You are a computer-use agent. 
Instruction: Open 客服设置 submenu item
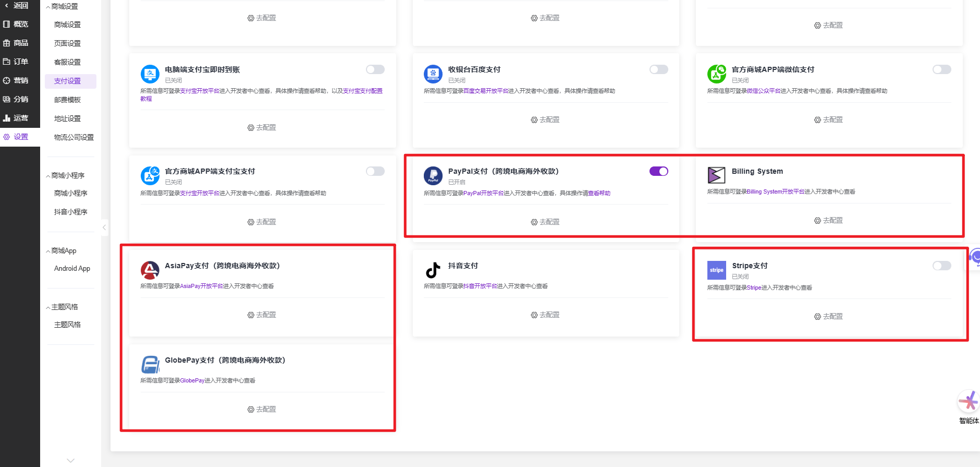pyautogui.click(x=67, y=62)
